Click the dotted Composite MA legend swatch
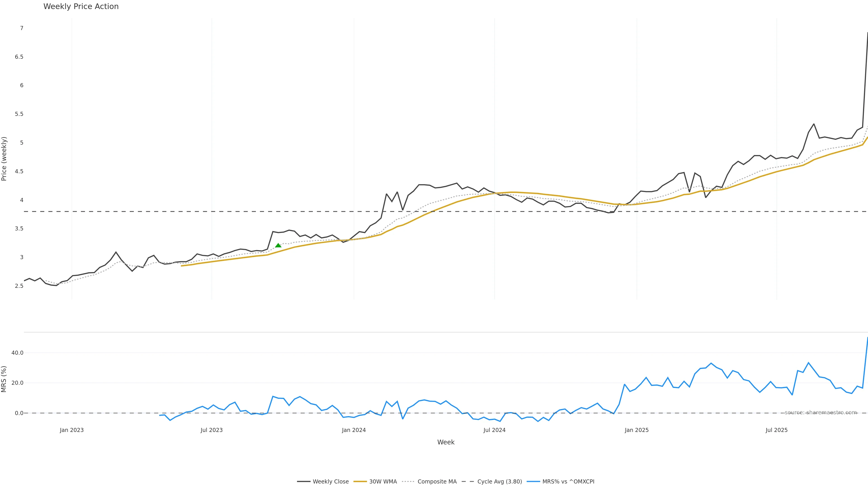The width and height of the screenshot is (868, 488). [x=408, y=482]
